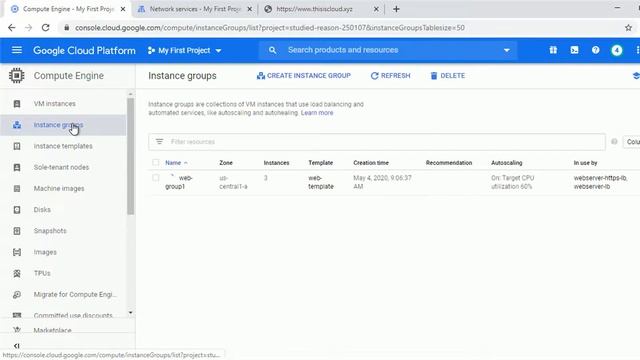
Task: Click the Sole-tenant nodes sidebar icon
Action: tap(17, 167)
